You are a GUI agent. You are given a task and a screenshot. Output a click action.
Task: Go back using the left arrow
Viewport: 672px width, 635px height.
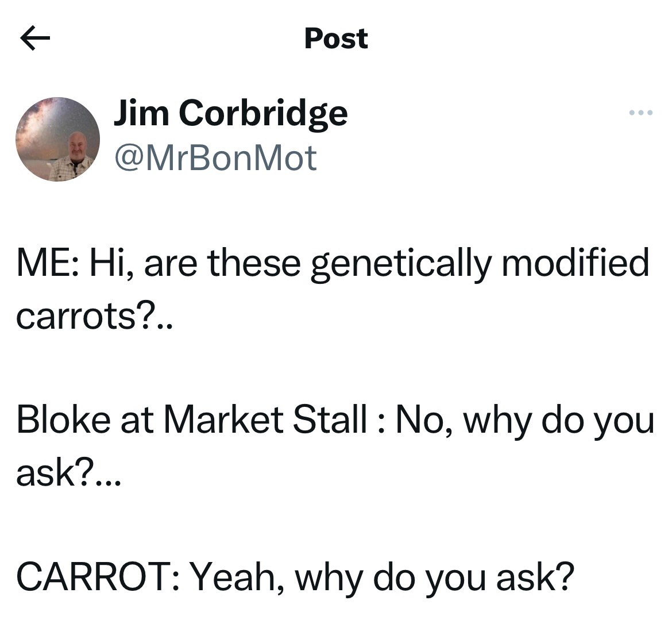pos(35,39)
